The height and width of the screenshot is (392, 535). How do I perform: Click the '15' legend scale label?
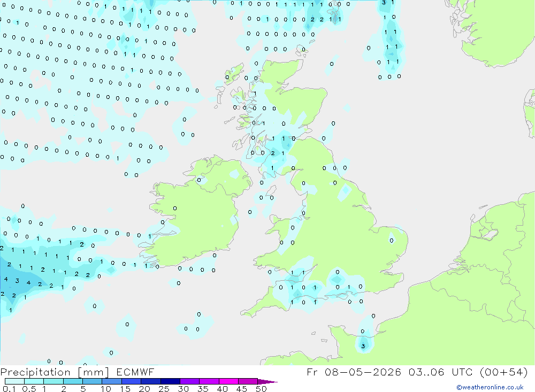pos(125,389)
